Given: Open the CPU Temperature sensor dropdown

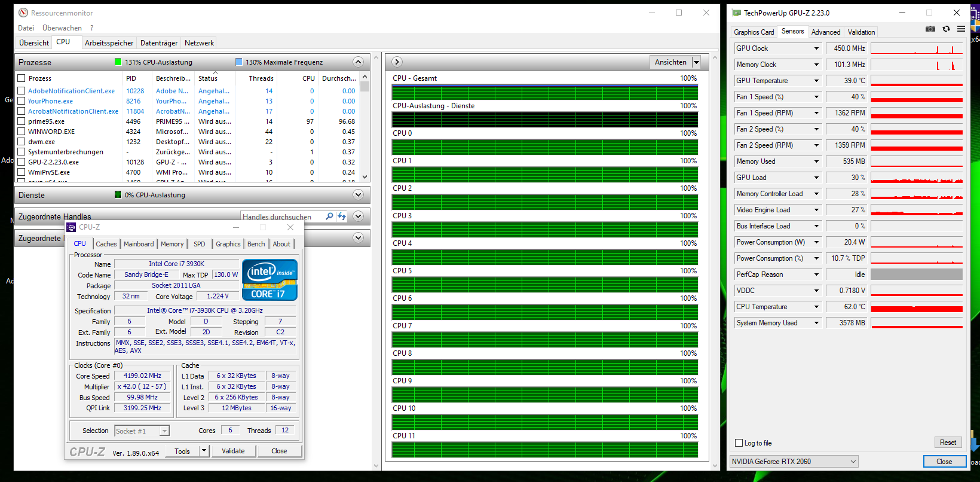Looking at the screenshot, I should coord(816,307).
